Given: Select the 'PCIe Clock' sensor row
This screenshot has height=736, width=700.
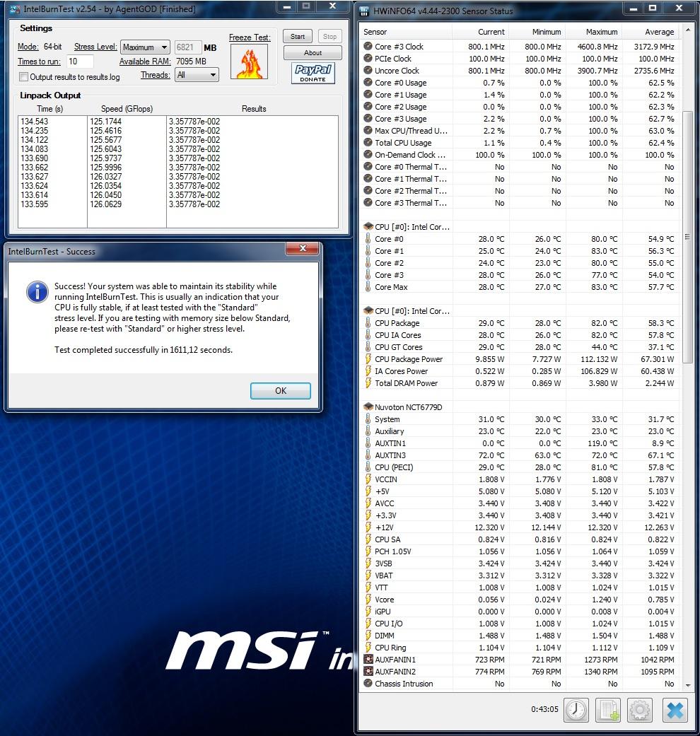Looking at the screenshot, I should pyautogui.click(x=520, y=59).
